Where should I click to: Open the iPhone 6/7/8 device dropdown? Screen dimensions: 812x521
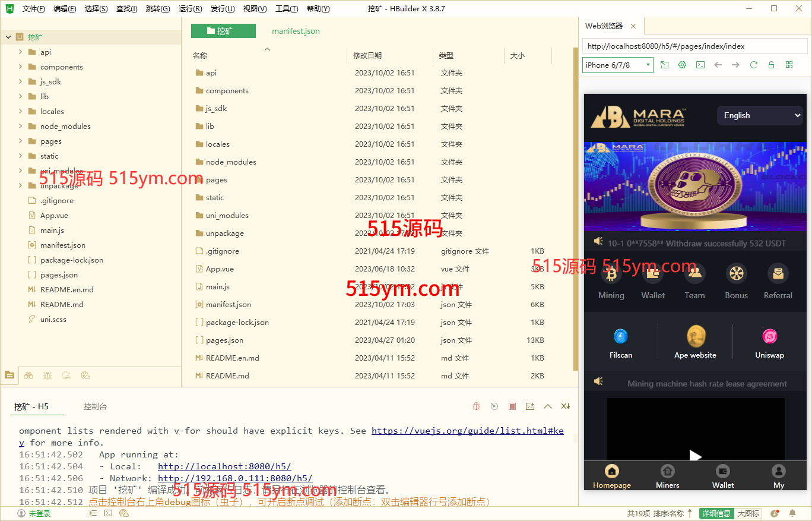click(x=617, y=65)
